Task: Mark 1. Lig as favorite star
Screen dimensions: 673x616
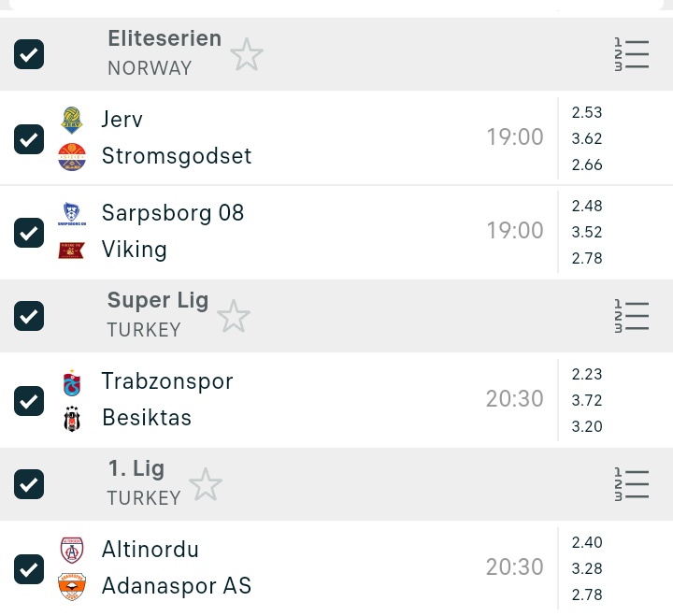Action: click(x=206, y=485)
